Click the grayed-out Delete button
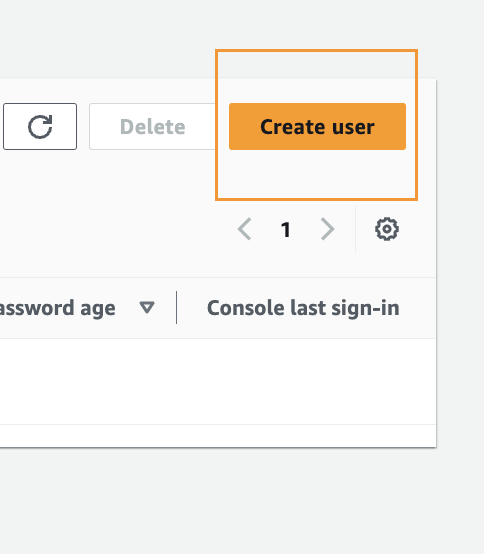Screen dimensions: 484x554 tap(152, 126)
